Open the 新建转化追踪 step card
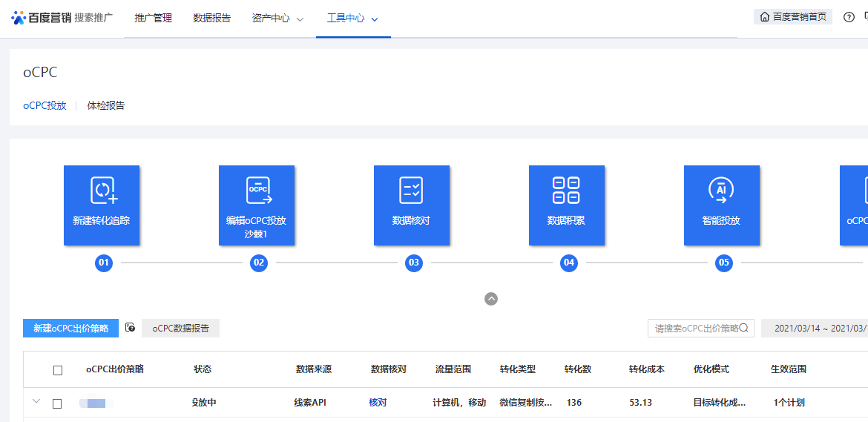 pos(102,205)
